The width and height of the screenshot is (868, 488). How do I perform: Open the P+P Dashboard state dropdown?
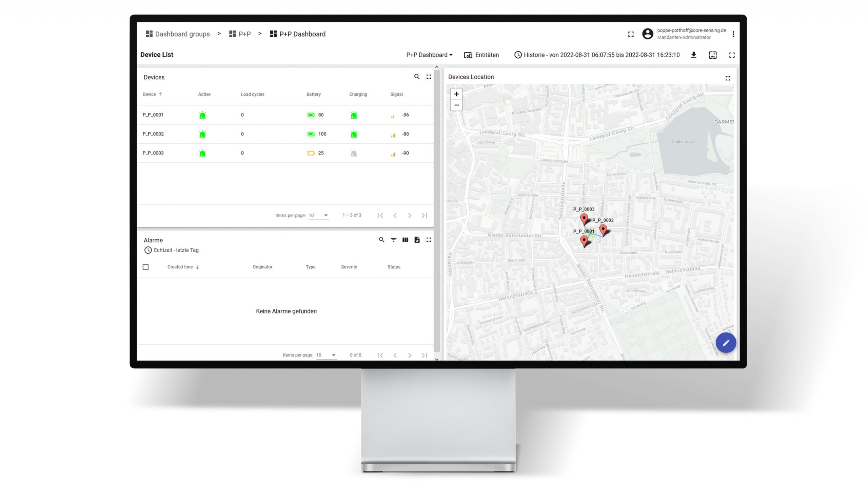click(x=429, y=55)
